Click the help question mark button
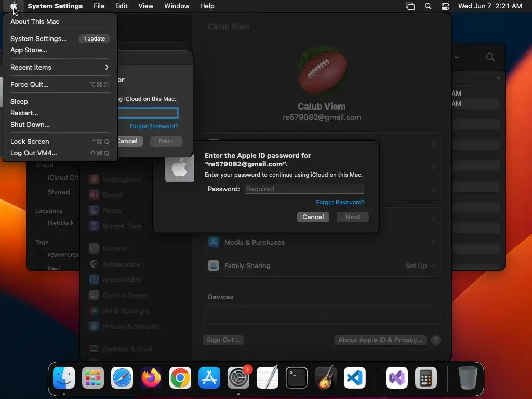The image size is (532, 399). pos(436,340)
